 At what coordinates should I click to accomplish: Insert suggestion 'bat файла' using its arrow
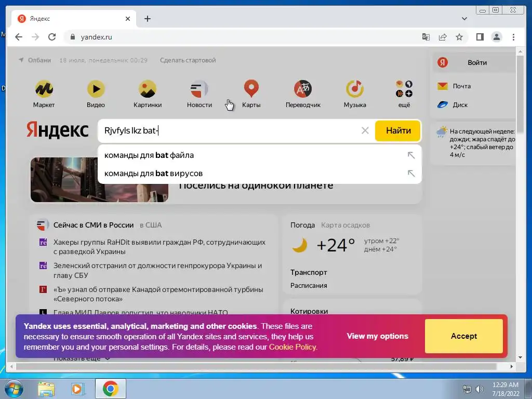pyautogui.click(x=411, y=155)
